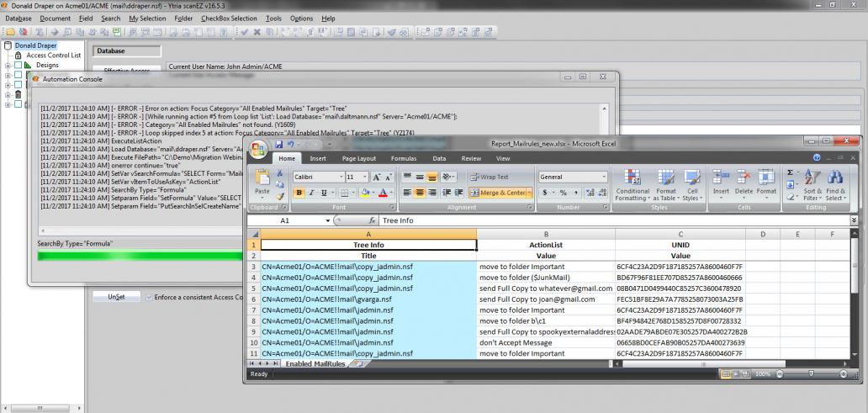The height and width of the screenshot is (413, 868).
Task: Open Excel Help question mark icon
Action: click(x=817, y=158)
